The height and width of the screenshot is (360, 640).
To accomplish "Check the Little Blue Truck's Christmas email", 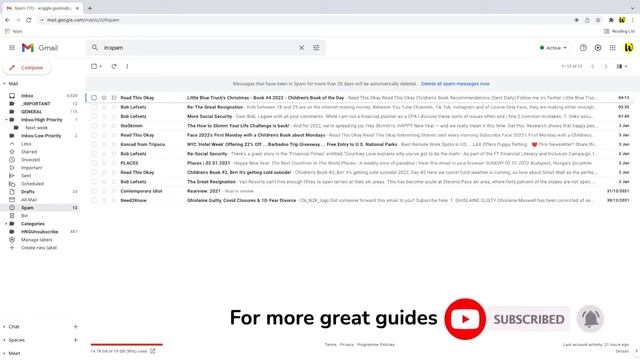I will point(94,98).
